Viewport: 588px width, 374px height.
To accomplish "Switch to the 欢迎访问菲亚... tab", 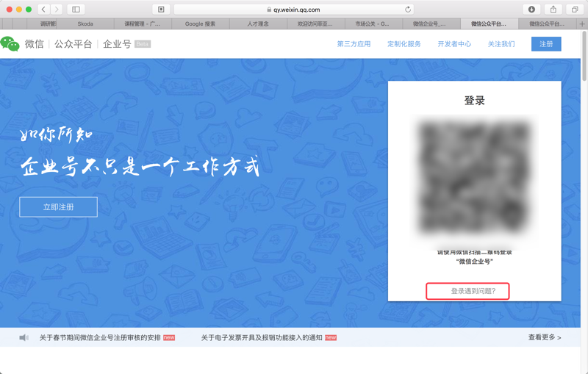I will click(x=315, y=24).
